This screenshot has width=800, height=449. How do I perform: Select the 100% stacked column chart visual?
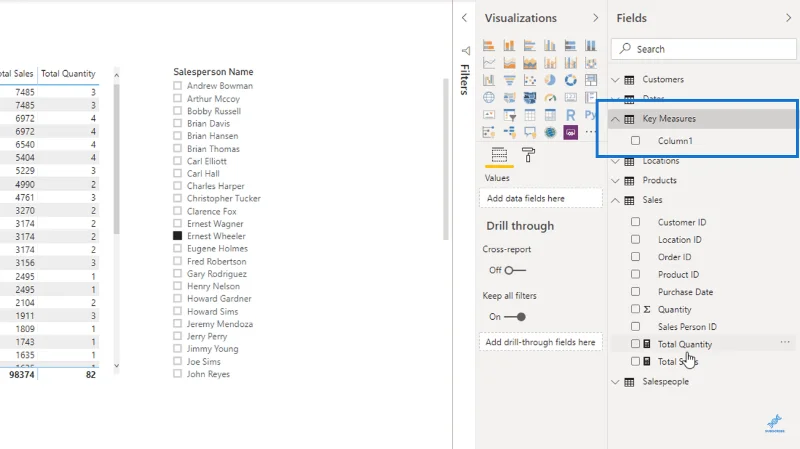(591, 45)
